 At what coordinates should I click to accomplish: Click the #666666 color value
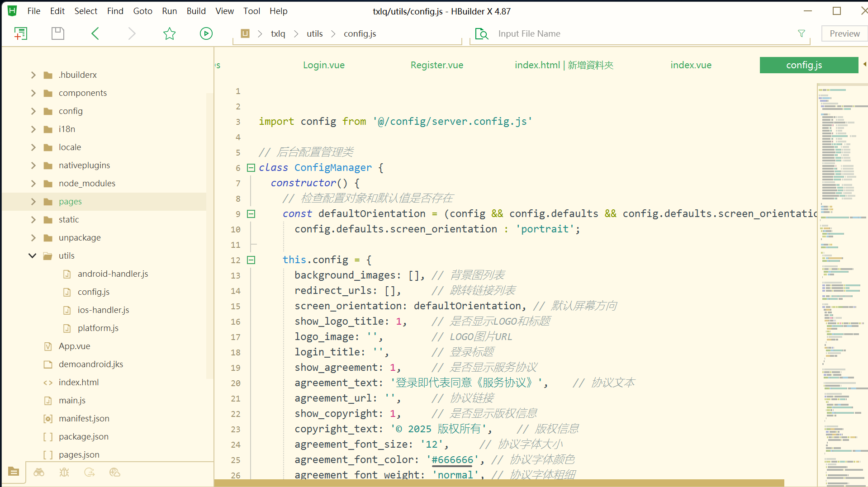pyautogui.click(x=452, y=460)
